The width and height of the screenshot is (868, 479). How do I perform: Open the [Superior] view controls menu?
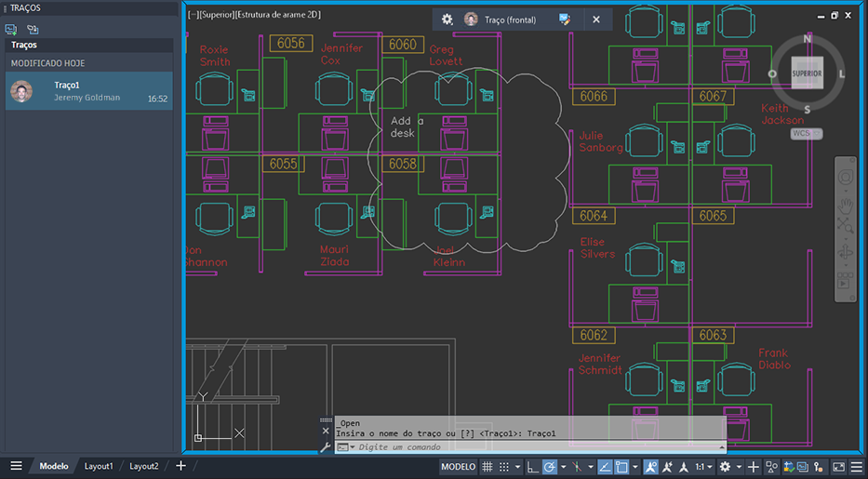click(218, 14)
